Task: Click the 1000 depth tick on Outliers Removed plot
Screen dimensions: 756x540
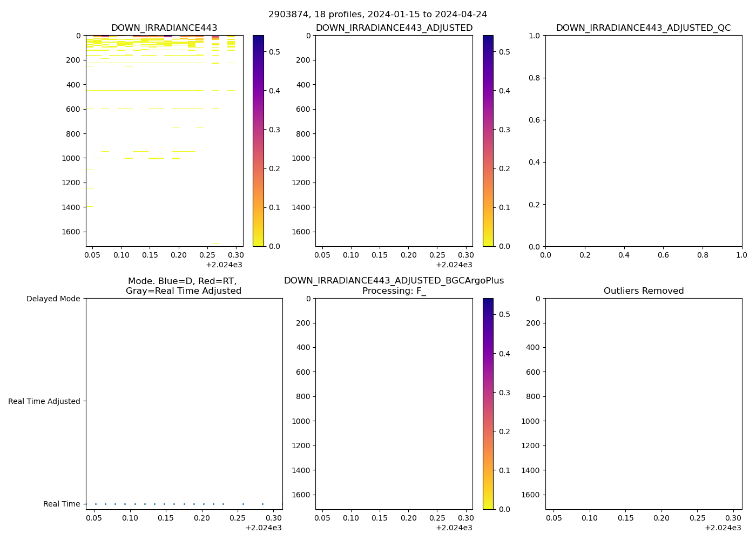Action: coord(531,421)
